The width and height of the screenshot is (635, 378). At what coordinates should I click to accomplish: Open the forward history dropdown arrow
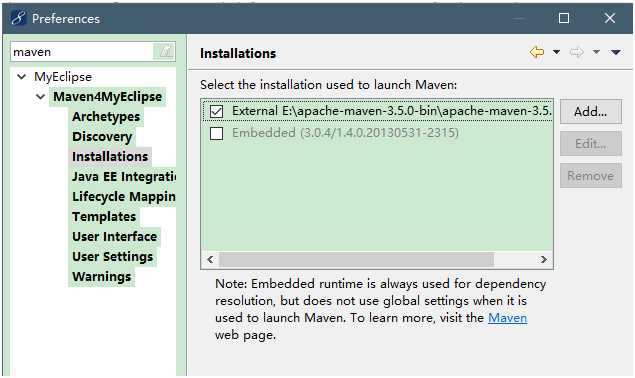[x=596, y=52]
